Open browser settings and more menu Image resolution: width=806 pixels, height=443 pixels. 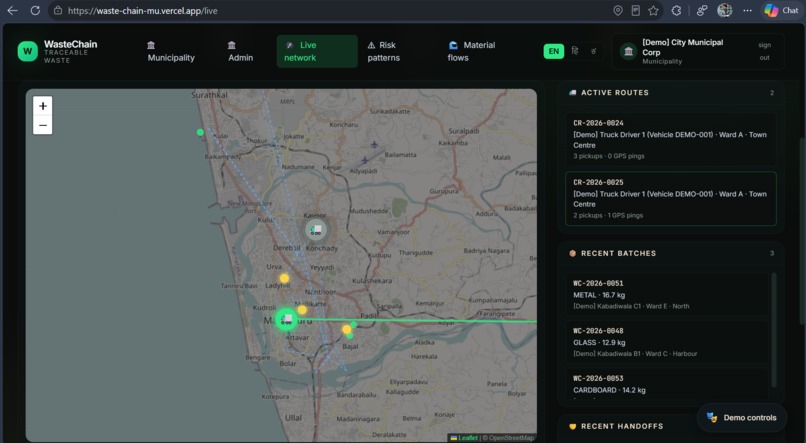[x=747, y=10]
